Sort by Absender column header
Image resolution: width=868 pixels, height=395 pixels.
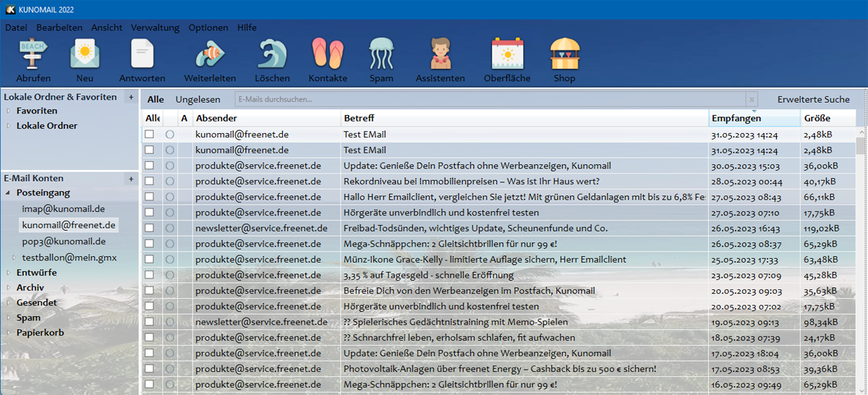coord(266,118)
